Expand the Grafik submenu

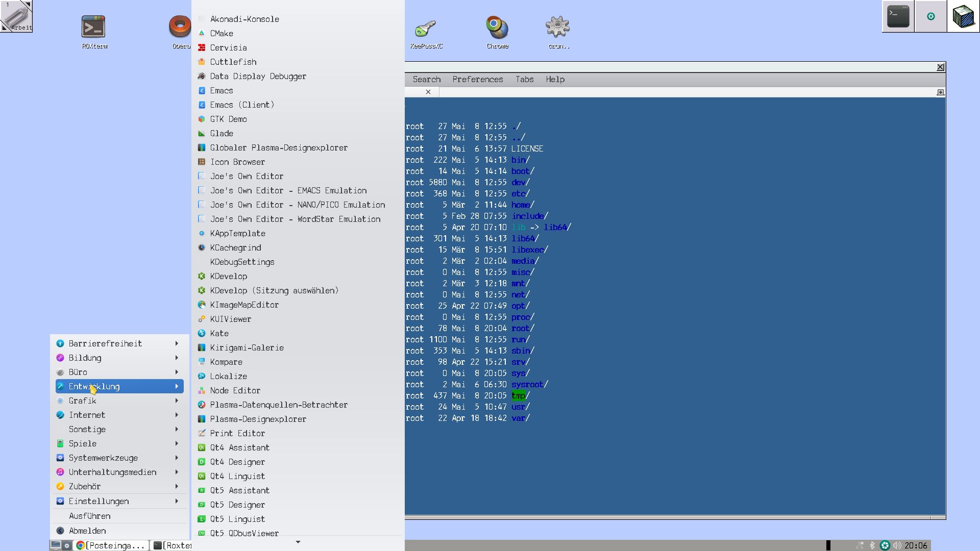tap(119, 400)
